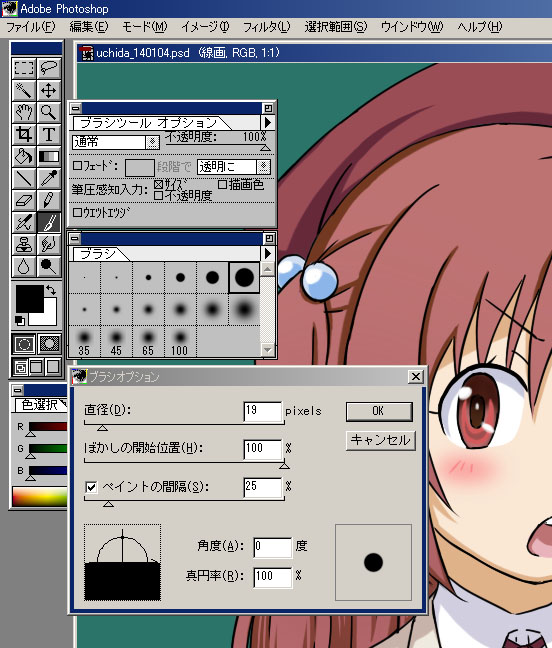Select the Gradient tool
This screenshot has height=648, width=552.
(x=49, y=156)
